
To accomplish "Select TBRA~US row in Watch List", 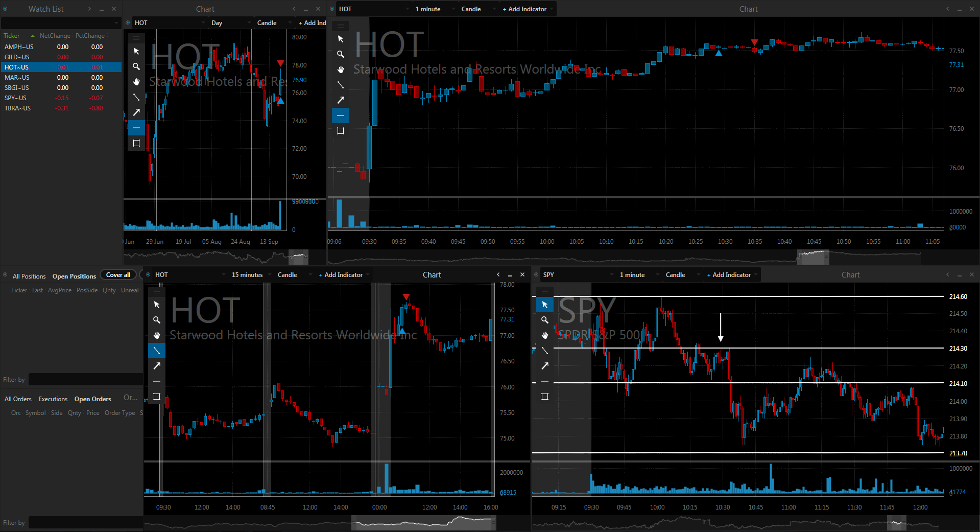I will pyautogui.click(x=61, y=108).
